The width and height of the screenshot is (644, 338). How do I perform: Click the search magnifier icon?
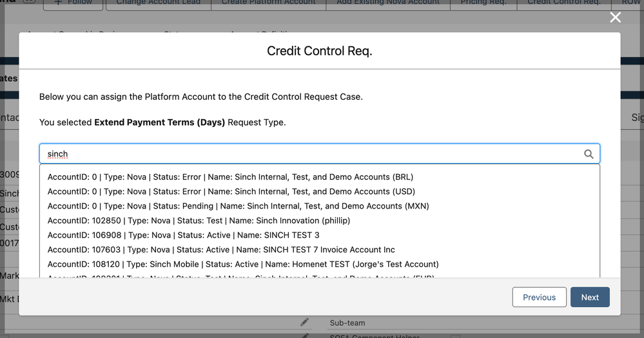589,154
